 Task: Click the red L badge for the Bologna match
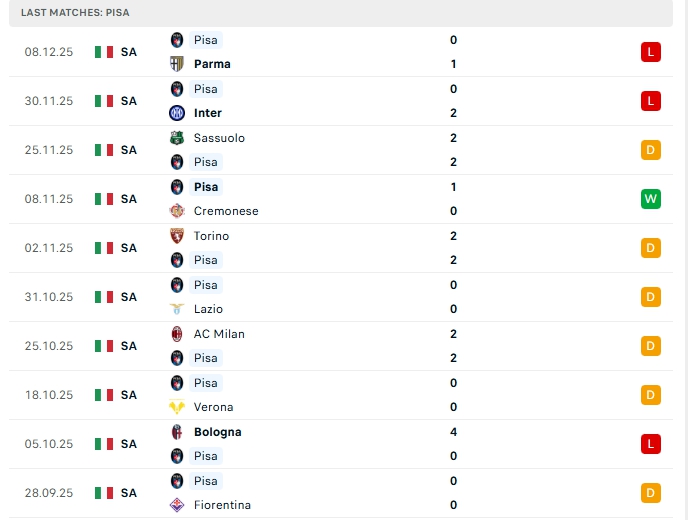[651, 444]
